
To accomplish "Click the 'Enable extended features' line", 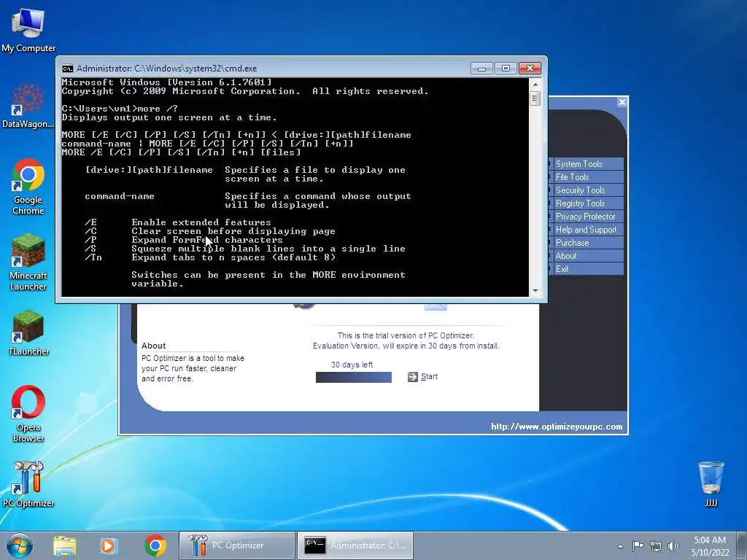I will point(201,222).
